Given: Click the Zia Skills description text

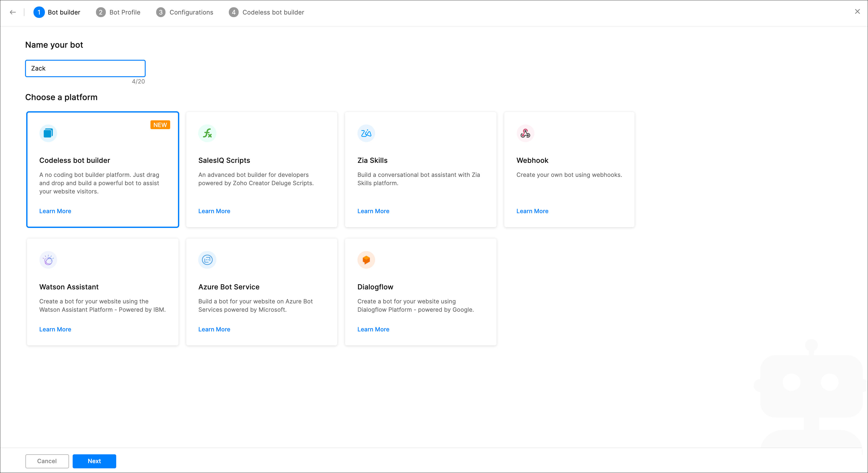Looking at the screenshot, I should [x=419, y=179].
